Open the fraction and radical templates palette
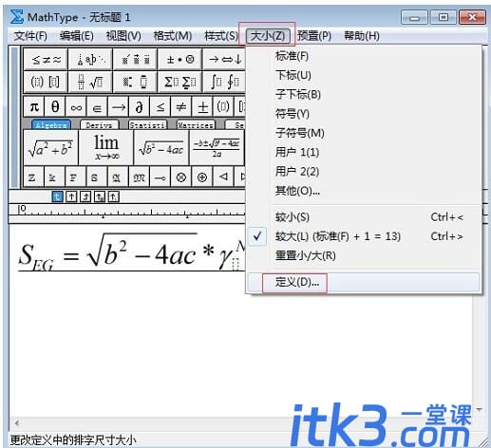 [90, 82]
